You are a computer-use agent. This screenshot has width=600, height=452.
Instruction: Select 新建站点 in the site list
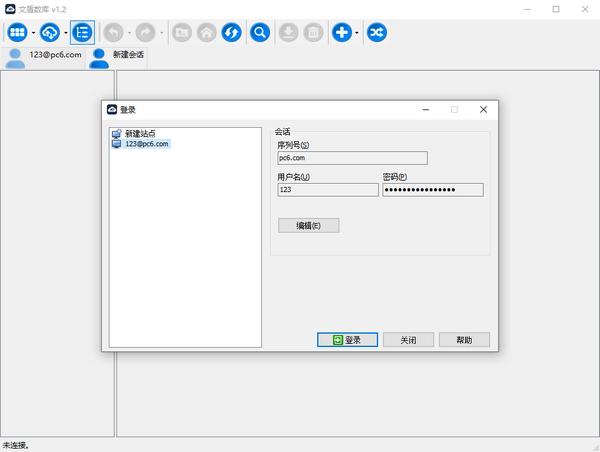click(x=139, y=133)
